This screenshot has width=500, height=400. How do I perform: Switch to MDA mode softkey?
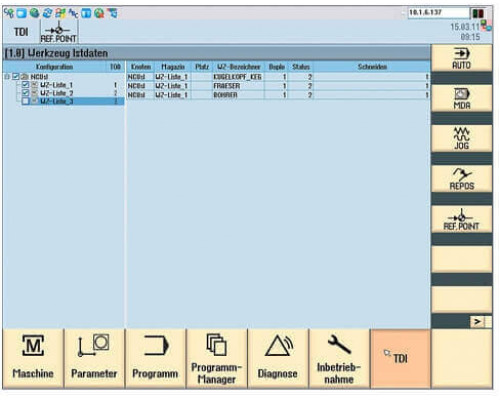461,99
